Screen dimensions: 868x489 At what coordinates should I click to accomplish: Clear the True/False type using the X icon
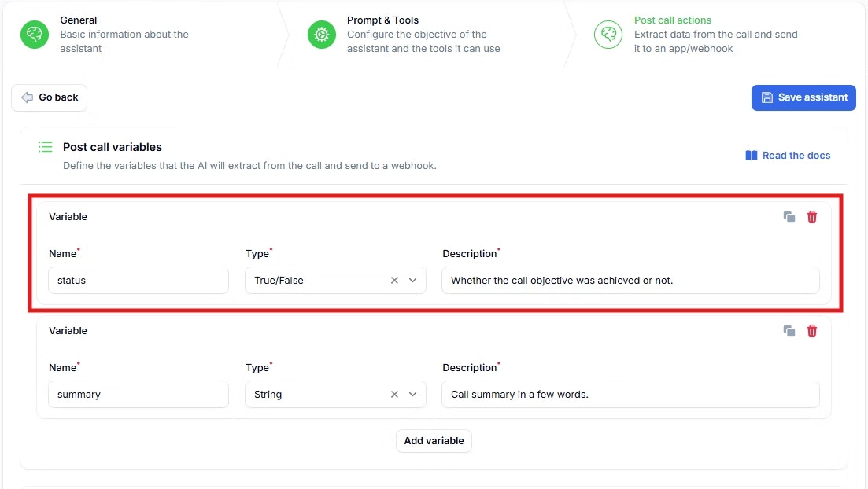[393, 280]
